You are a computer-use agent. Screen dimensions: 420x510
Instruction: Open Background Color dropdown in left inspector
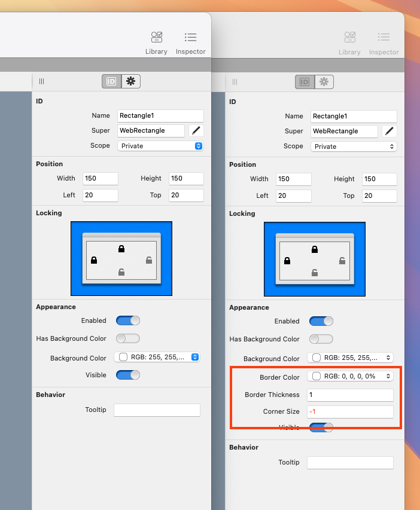(x=157, y=357)
